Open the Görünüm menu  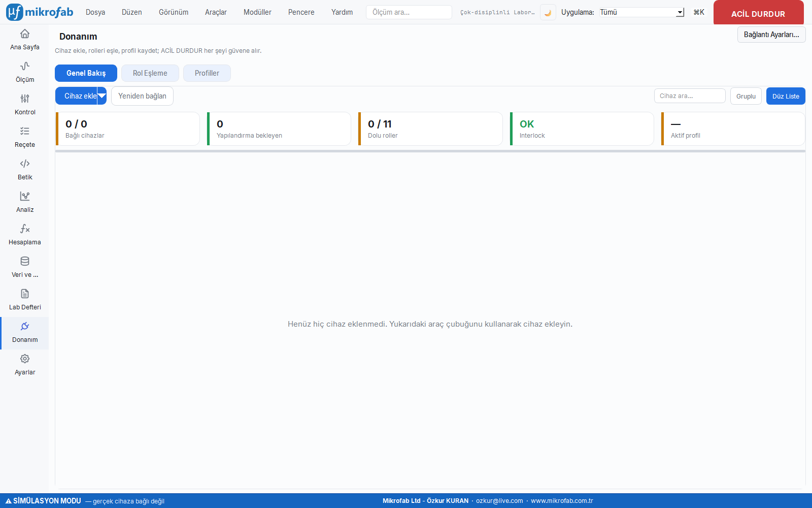[174, 12]
